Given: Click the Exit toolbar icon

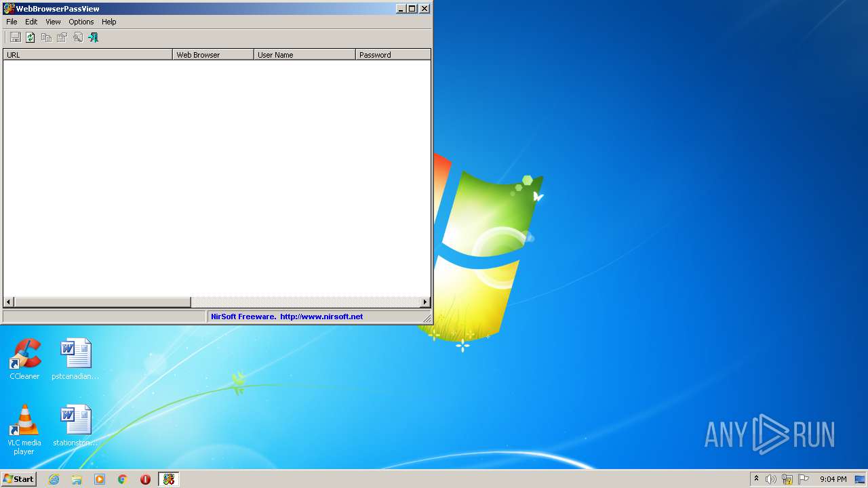Looking at the screenshot, I should [93, 37].
